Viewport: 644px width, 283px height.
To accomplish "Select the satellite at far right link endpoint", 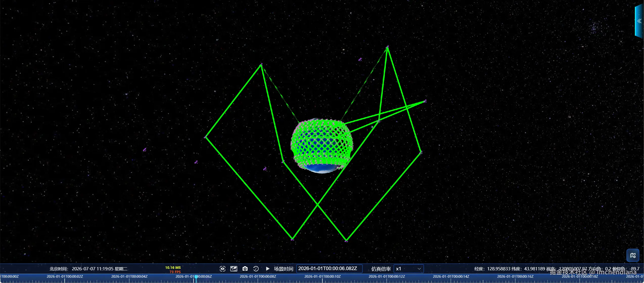I will click(x=425, y=101).
